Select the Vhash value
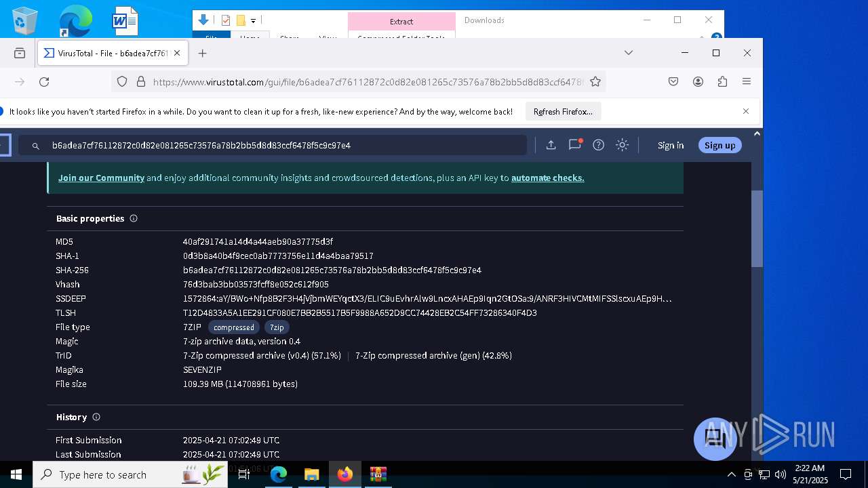This screenshot has height=488, width=868. pos(256,285)
